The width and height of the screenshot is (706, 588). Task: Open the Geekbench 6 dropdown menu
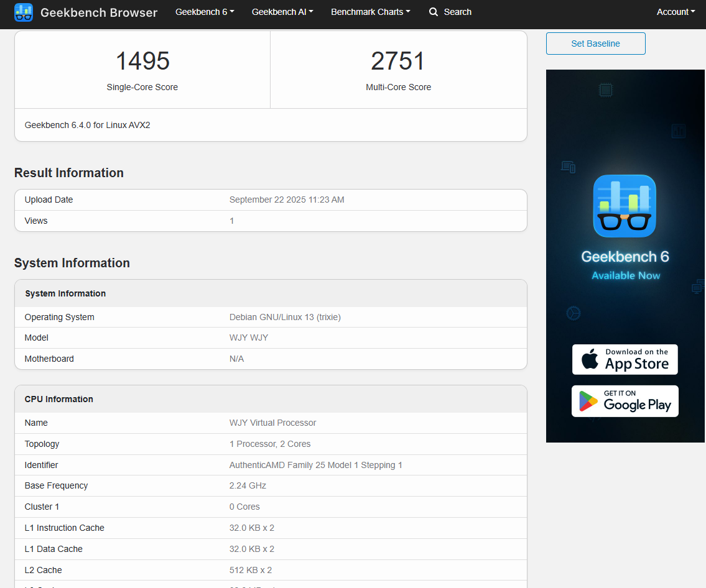205,12
